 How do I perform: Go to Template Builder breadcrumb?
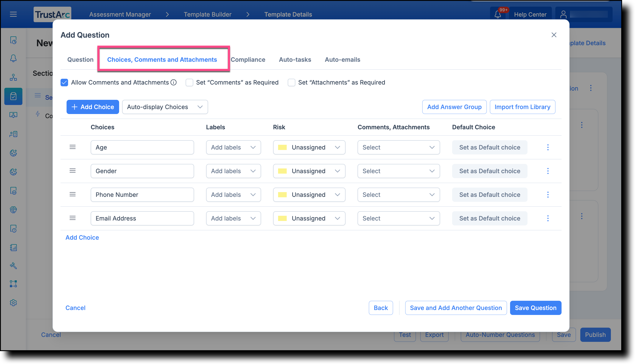pyautogui.click(x=207, y=14)
